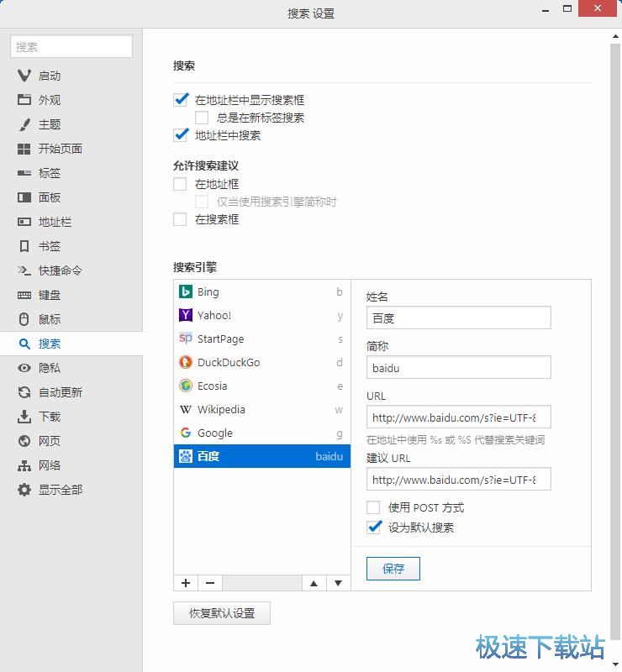Click the 搜索 magnifier icon in sidebar
Viewport: 622px width, 672px height.
(24, 344)
